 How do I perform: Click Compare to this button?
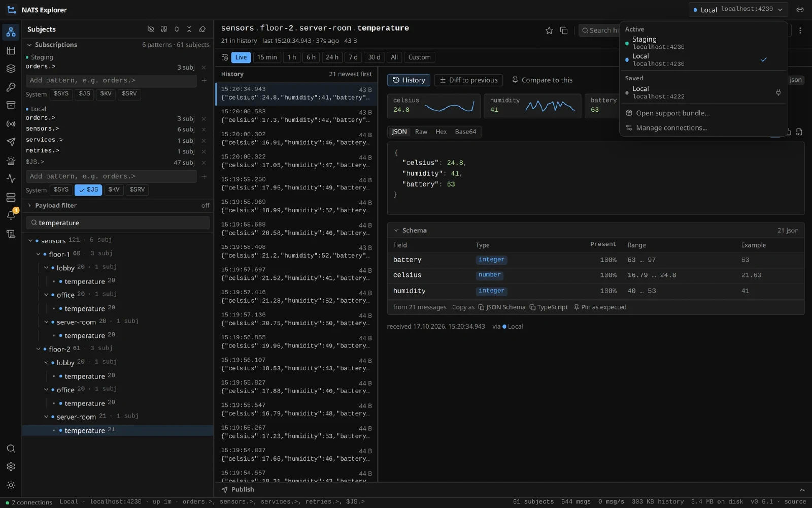pos(542,80)
